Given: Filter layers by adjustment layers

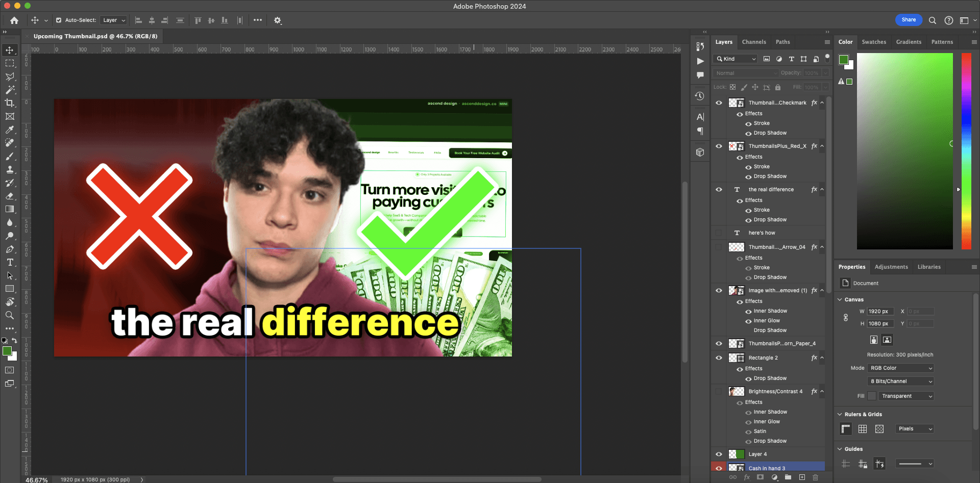Looking at the screenshot, I should (779, 59).
